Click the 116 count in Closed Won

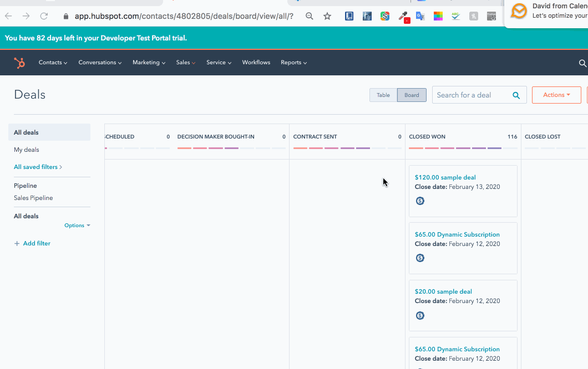pyautogui.click(x=512, y=137)
